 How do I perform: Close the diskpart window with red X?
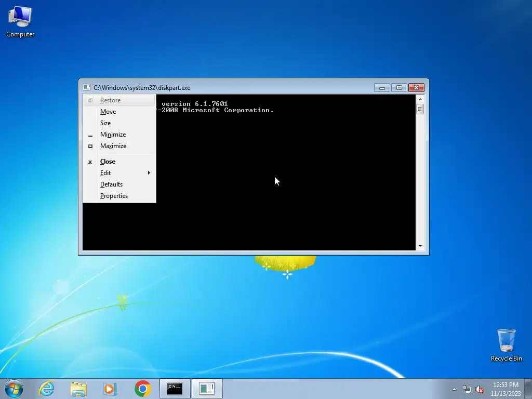tap(416, 87)
